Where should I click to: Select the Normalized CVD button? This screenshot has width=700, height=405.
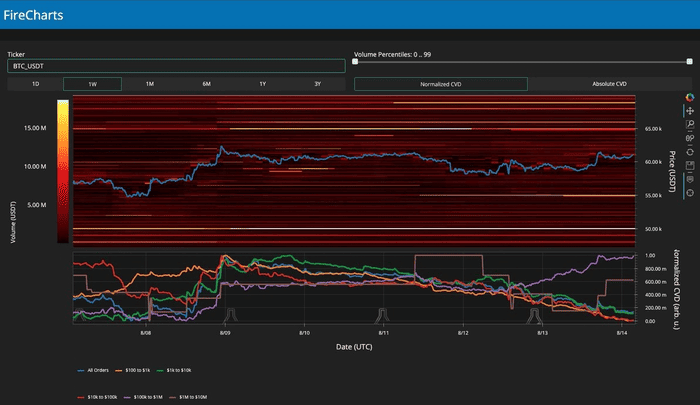click(x=441, y=84)
